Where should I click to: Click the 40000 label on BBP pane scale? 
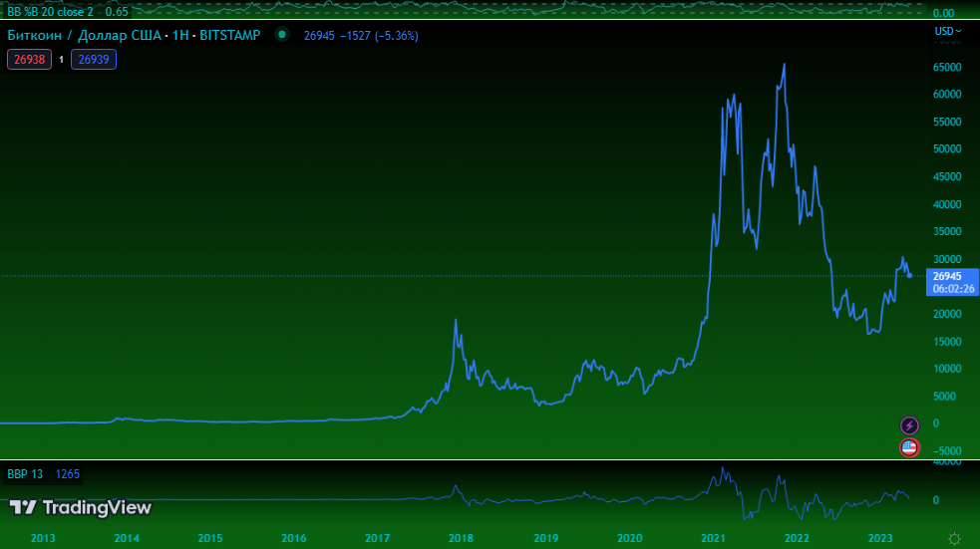pos(947,462)
